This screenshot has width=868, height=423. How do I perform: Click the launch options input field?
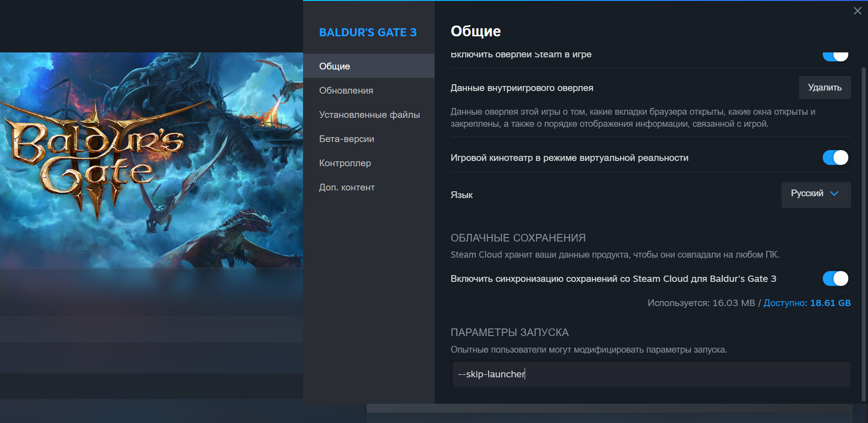[650, 374]
